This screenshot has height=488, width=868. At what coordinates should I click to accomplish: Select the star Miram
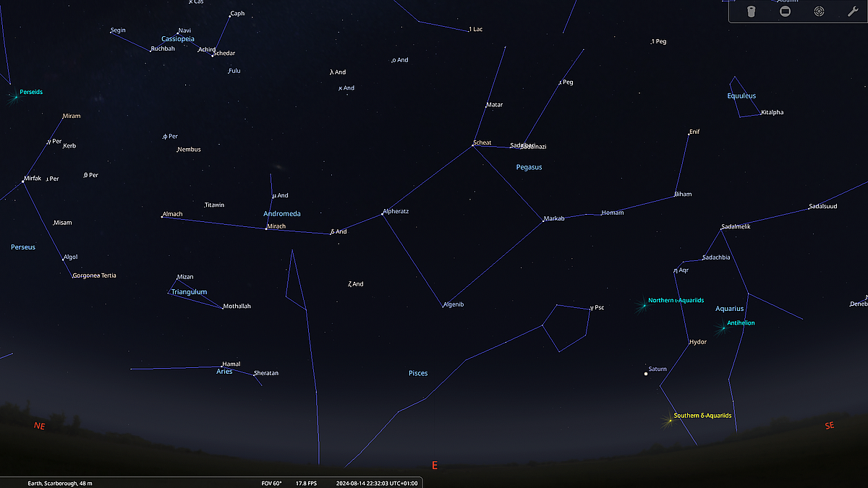(63, 117)
